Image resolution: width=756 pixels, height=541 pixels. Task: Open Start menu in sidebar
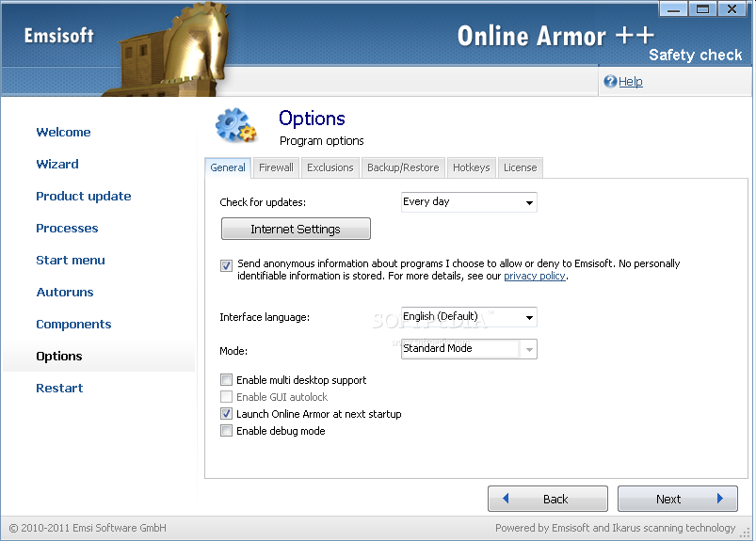tap(71, 260)
